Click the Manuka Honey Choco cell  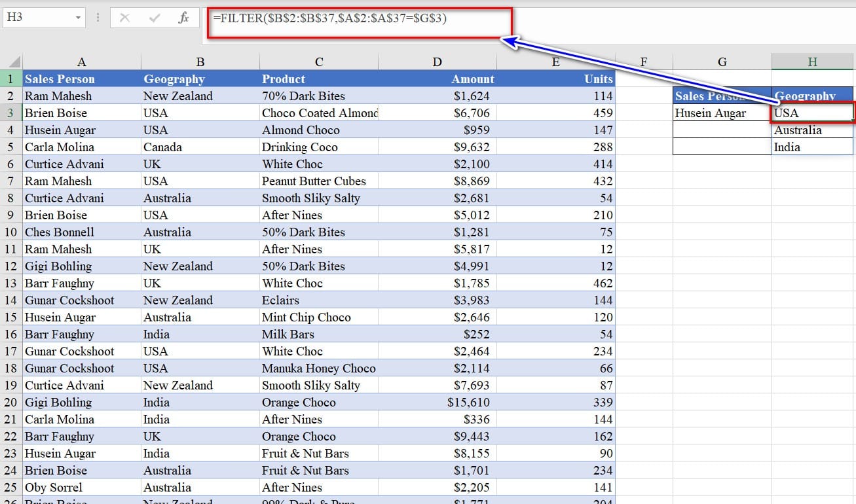(x=318, y=369)
